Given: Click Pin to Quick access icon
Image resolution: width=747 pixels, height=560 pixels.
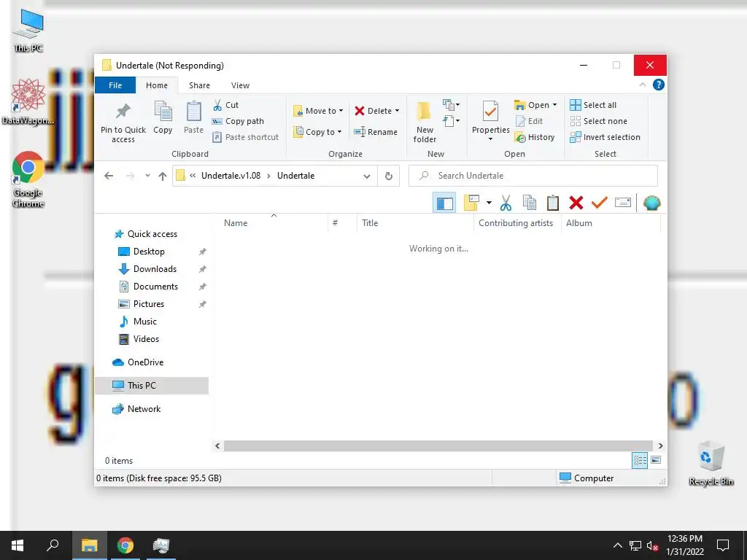Looking at the screenshot, I should coord(123,111).
